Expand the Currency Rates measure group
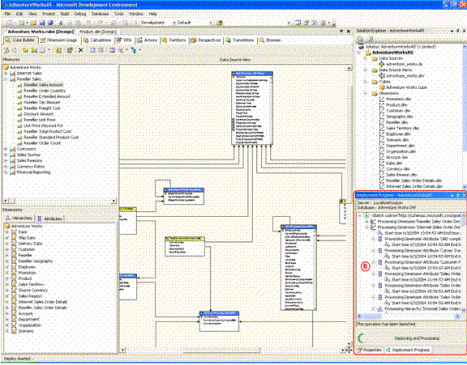 [x=6, y=166]
